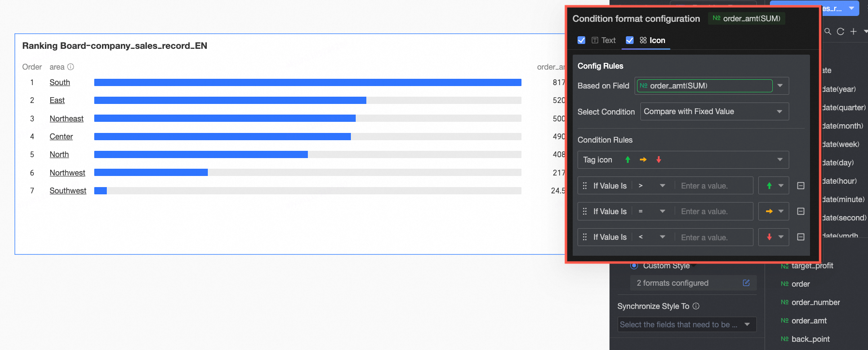The height and width of the screenshot is (350, 868).
Task: Click the search icon in the field panel
Action: [x=828, y=31]
